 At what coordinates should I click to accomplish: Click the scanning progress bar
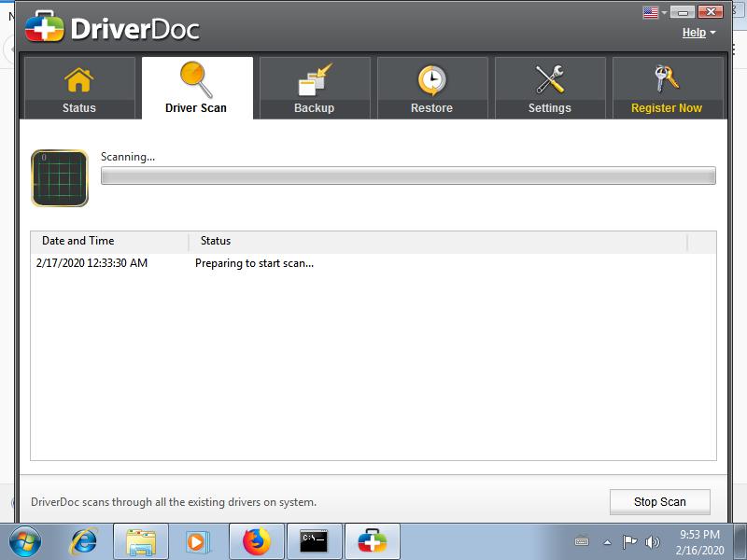pyautogui.click(x=408, y=175)
